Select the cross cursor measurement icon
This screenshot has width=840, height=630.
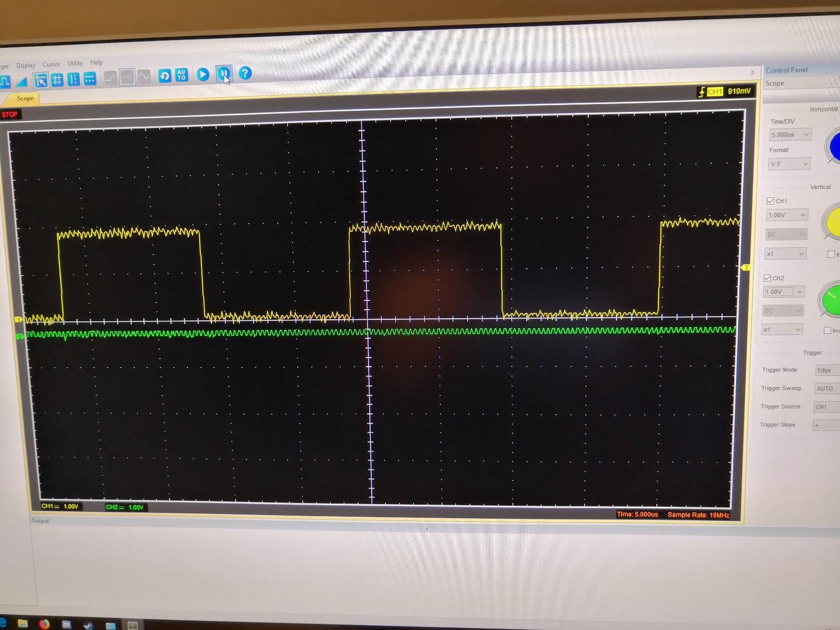click(40, 80)
